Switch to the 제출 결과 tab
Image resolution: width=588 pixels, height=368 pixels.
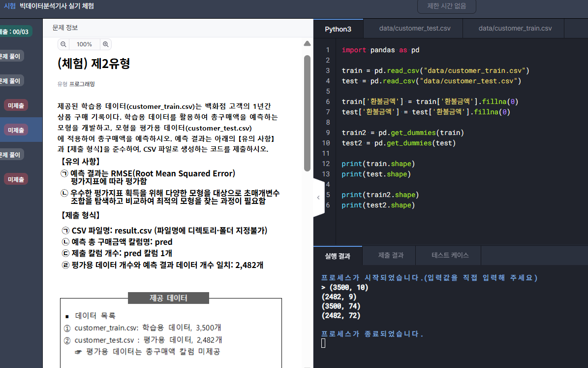point(391,255)
